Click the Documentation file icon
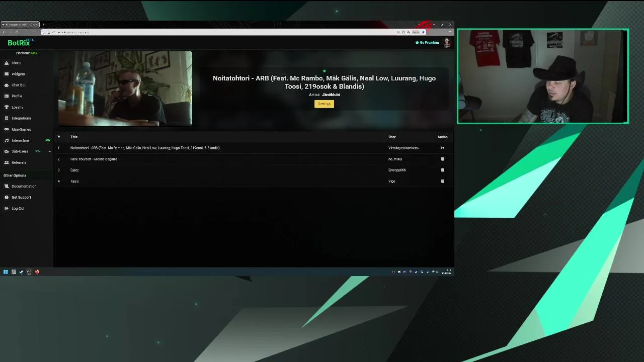 pos(7,186)
